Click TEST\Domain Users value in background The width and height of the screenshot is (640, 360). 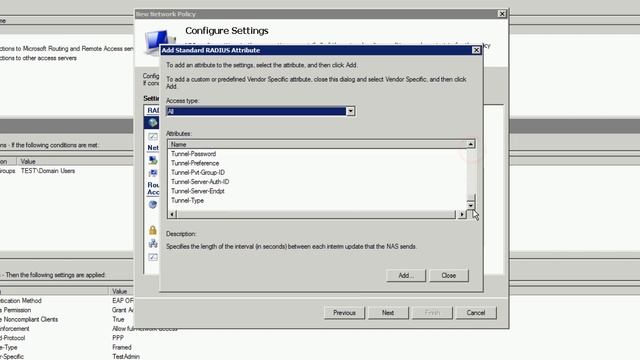pyautogui.click(x=48, y=171)
